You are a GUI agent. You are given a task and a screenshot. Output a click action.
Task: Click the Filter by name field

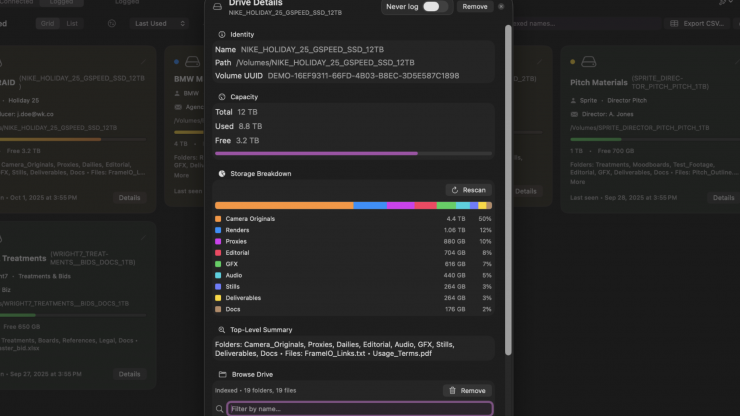tap(360, 409)
